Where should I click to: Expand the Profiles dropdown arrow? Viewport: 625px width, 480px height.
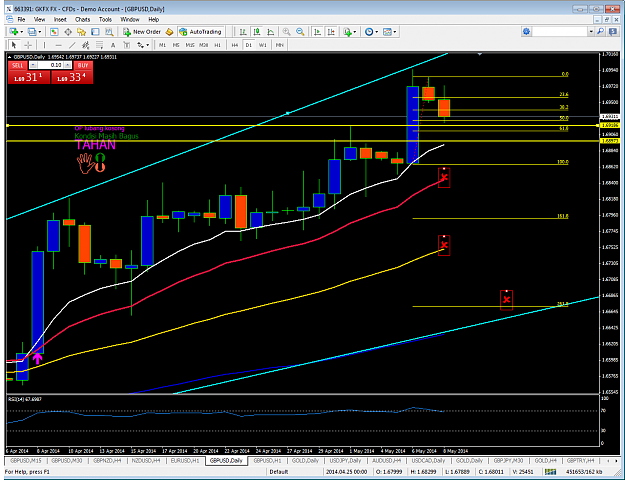[39, 32]
